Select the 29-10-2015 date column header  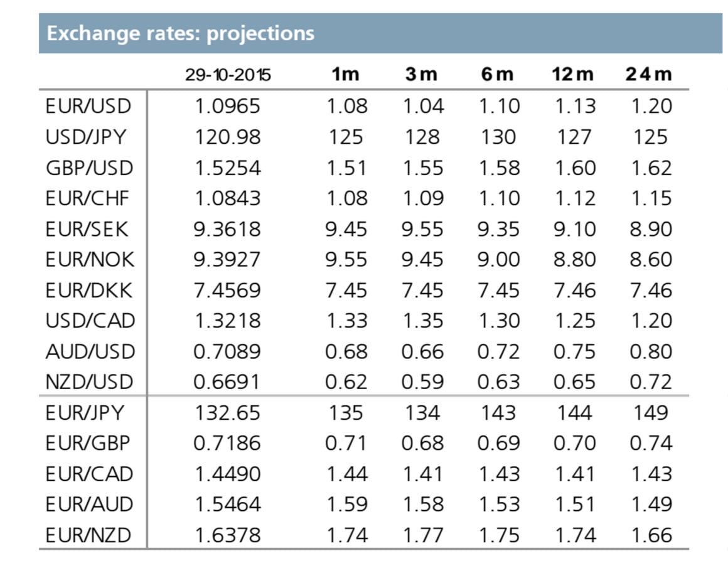[228, 75]
